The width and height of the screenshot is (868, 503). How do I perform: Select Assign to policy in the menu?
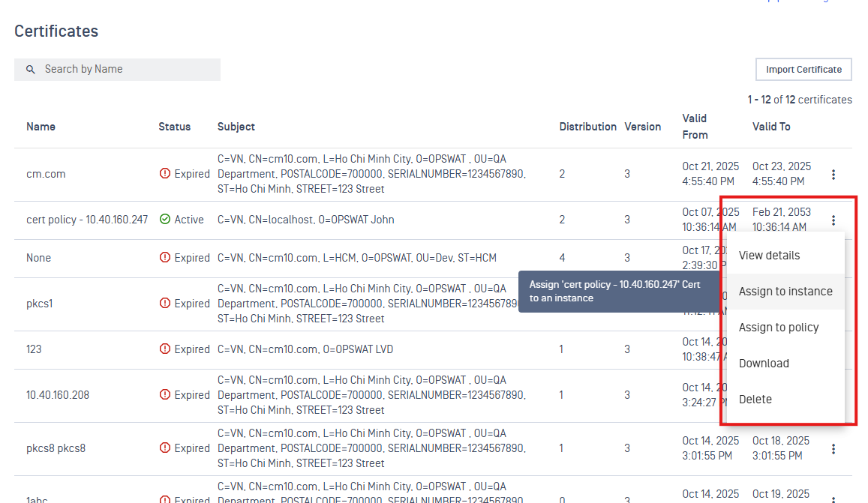pos(779,328)
